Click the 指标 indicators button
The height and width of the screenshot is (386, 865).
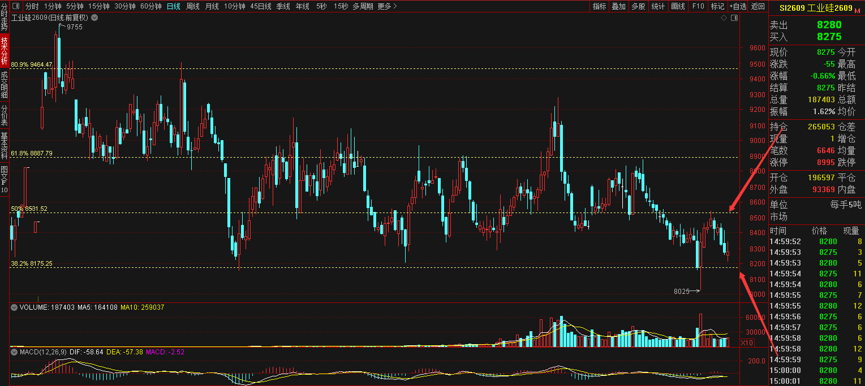click(600, 7)
